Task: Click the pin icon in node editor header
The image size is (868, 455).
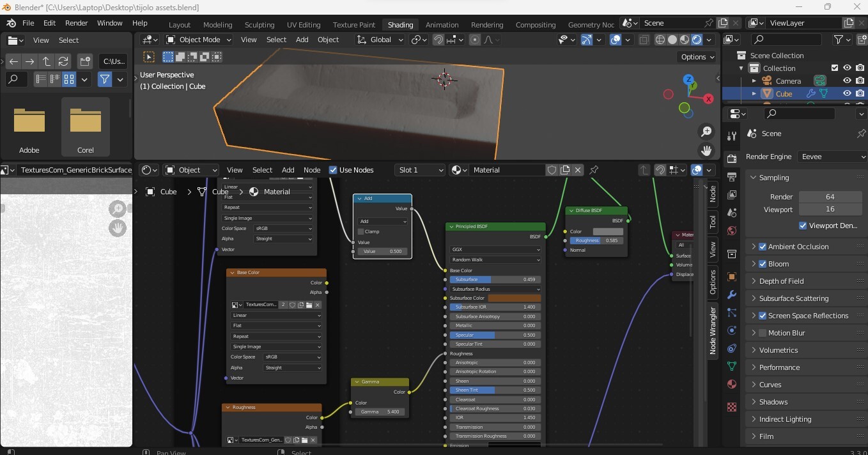Action: pyautogui.click(x=594, y=170)
